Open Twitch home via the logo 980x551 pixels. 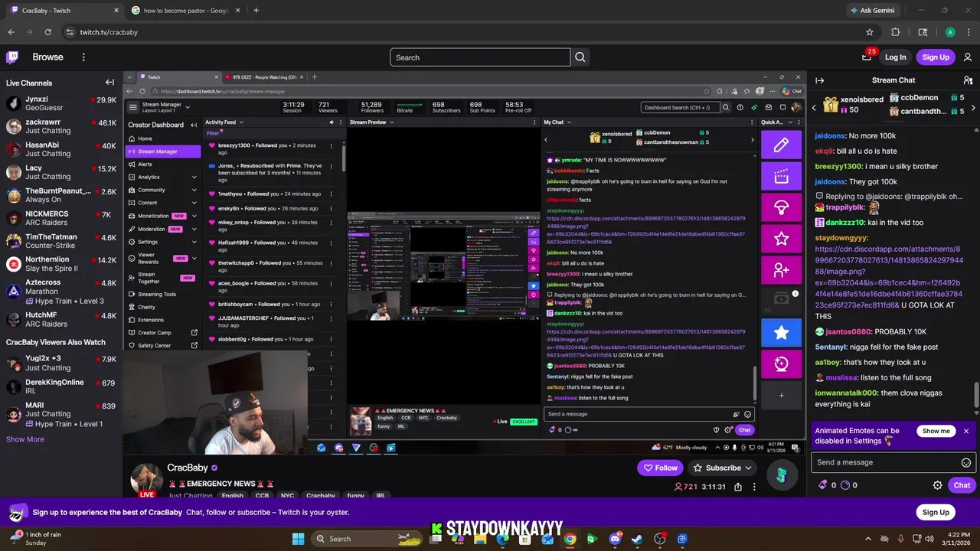[12, 57]
